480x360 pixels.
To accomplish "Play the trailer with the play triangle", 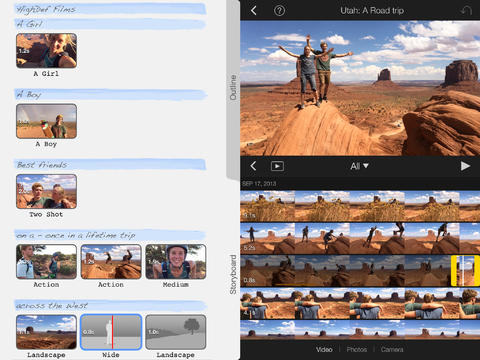I will tap(465, 166).
